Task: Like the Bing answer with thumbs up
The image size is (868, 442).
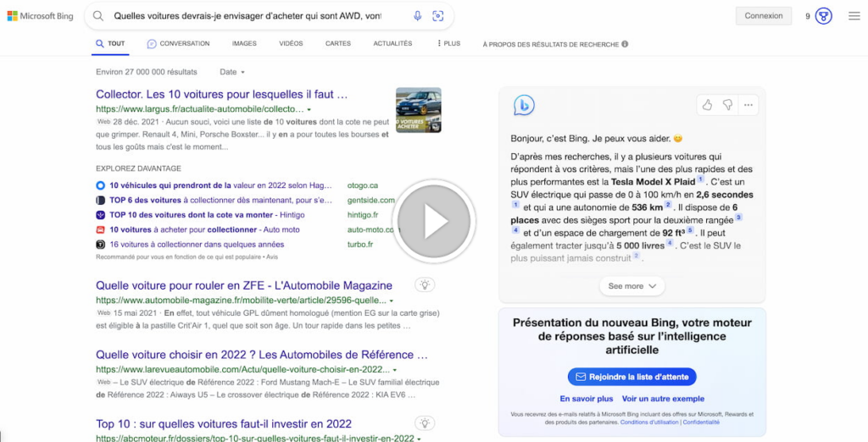Action: 708,105
